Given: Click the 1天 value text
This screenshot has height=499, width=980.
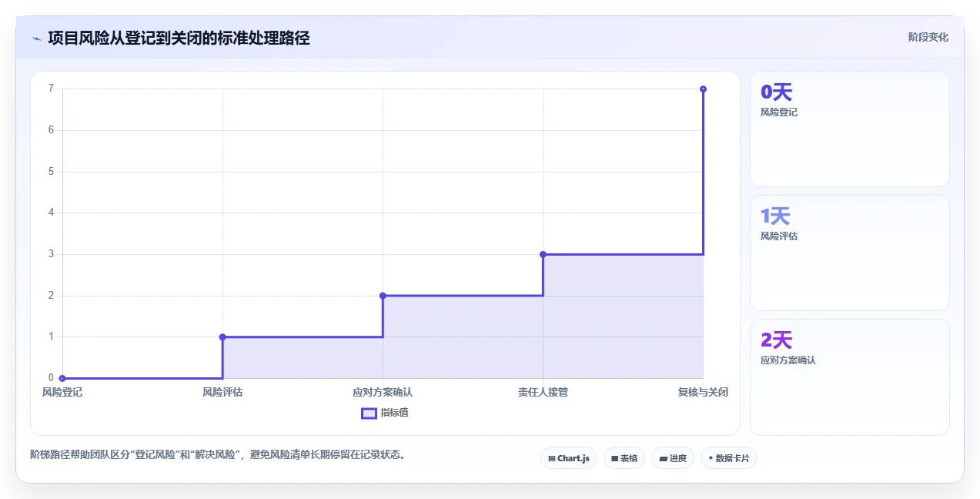Looking at the screenshot, I should point(775,216).
